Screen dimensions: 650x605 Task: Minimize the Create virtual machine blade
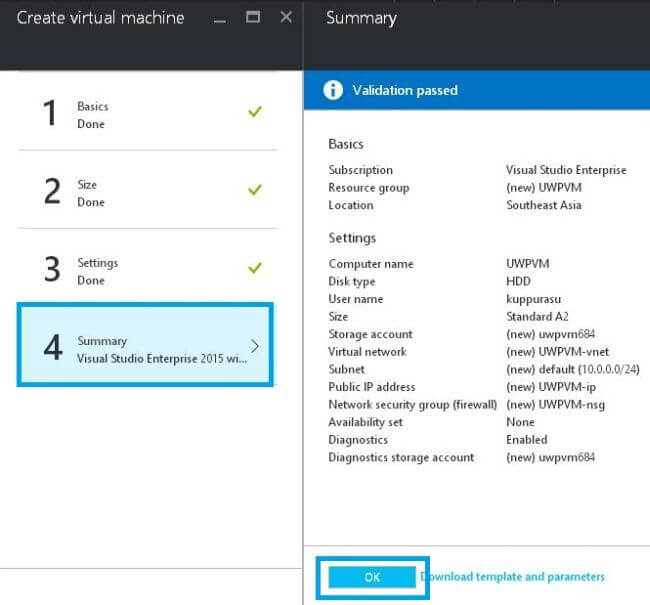click(x=222, y=18)
